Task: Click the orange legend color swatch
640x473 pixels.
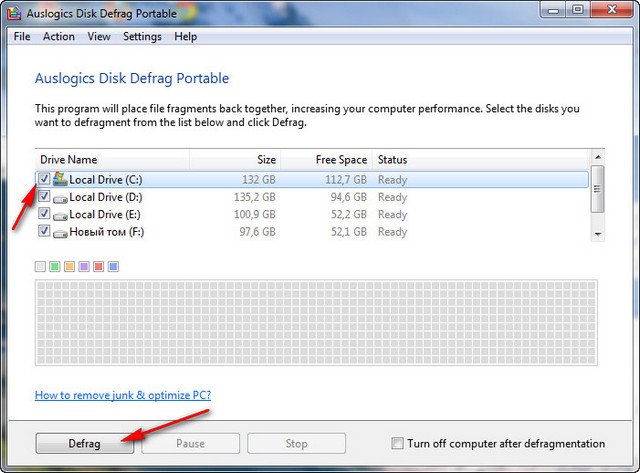Action: [69, 267]
